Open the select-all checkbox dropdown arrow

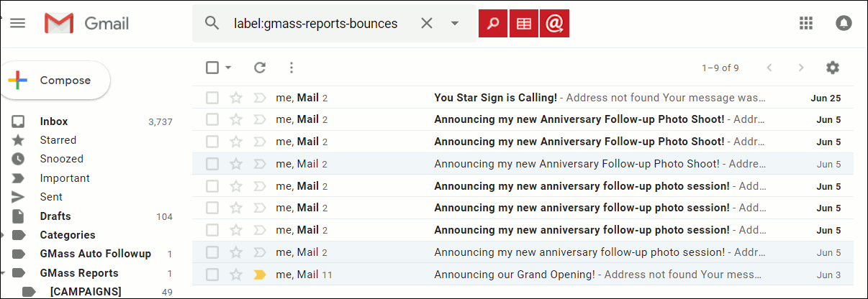[229, 68]
